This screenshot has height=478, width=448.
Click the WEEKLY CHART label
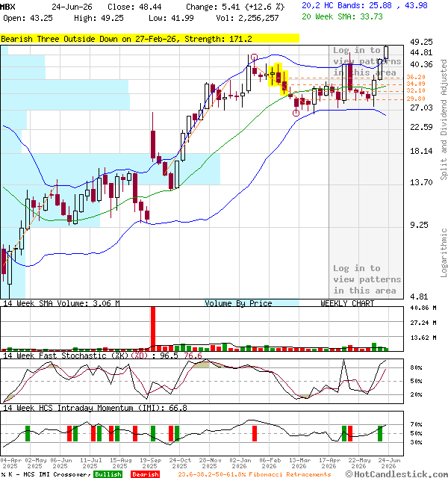(347, 303)
